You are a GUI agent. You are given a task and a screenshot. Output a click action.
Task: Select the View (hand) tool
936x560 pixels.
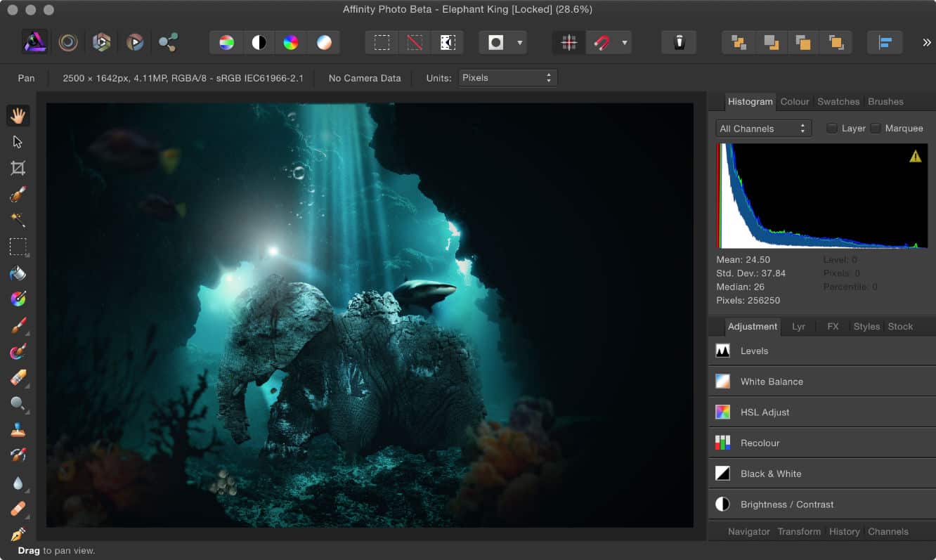18,115
